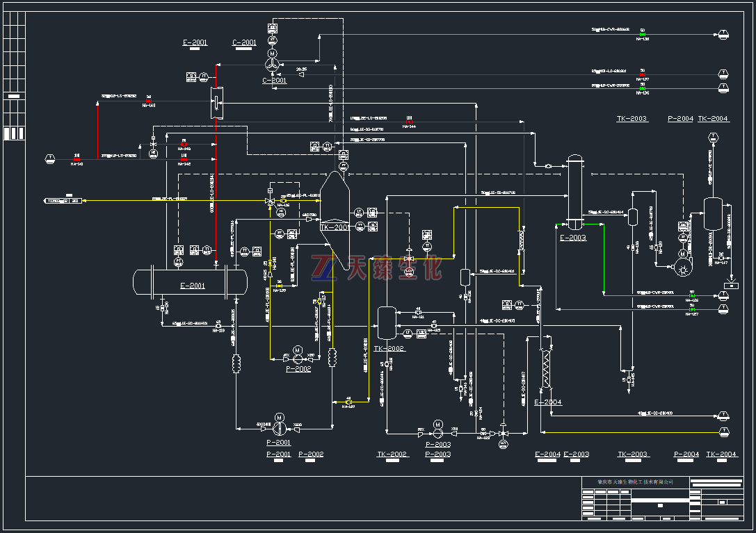Viewport: 756px width, 533px height.
Task: Click the 天臻生化 watermark logo
Action: pyautogui.click(x=378, y=268)
